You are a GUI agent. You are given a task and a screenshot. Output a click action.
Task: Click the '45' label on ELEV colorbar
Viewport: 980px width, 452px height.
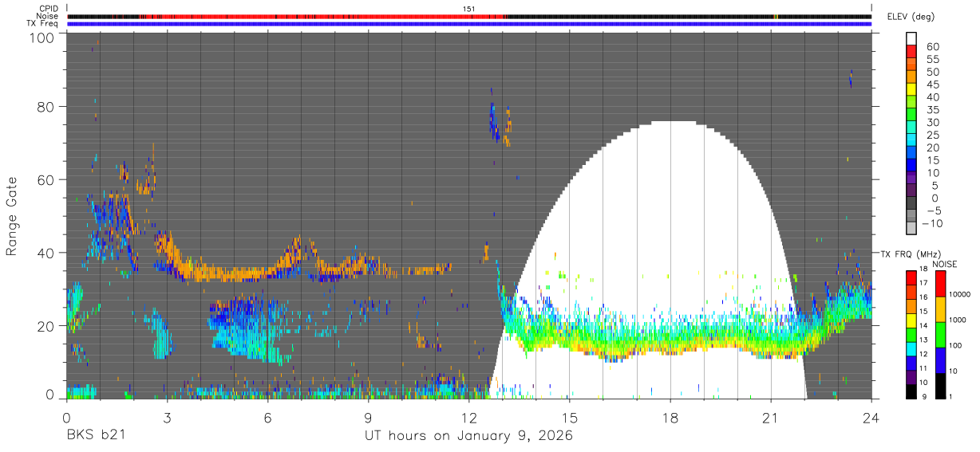click(x=932, y=85)
